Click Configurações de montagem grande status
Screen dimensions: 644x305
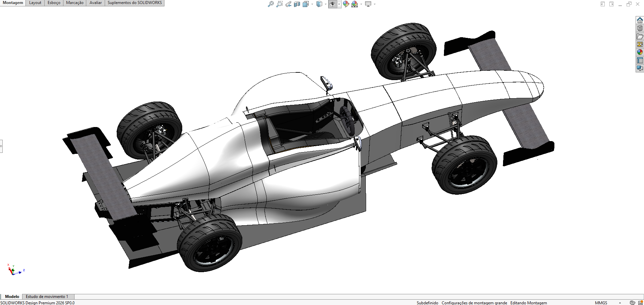pos(474,303)
